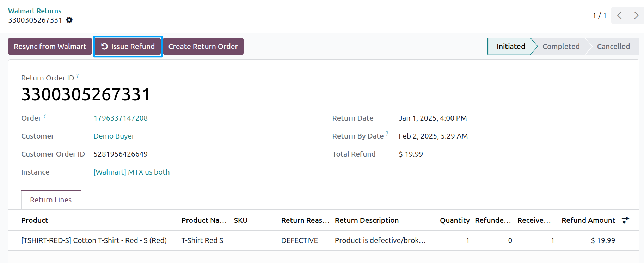Open Cotton T-Shirt Red S product row

pos(94,240)
